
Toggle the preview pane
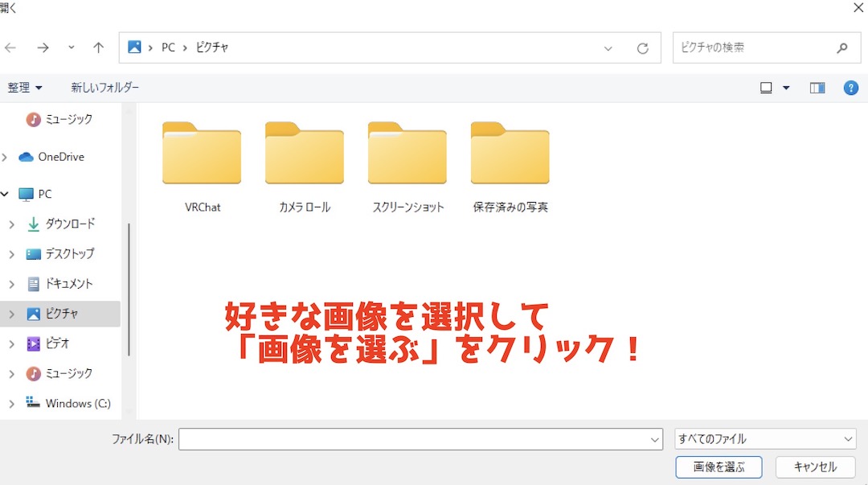point(817,88)
